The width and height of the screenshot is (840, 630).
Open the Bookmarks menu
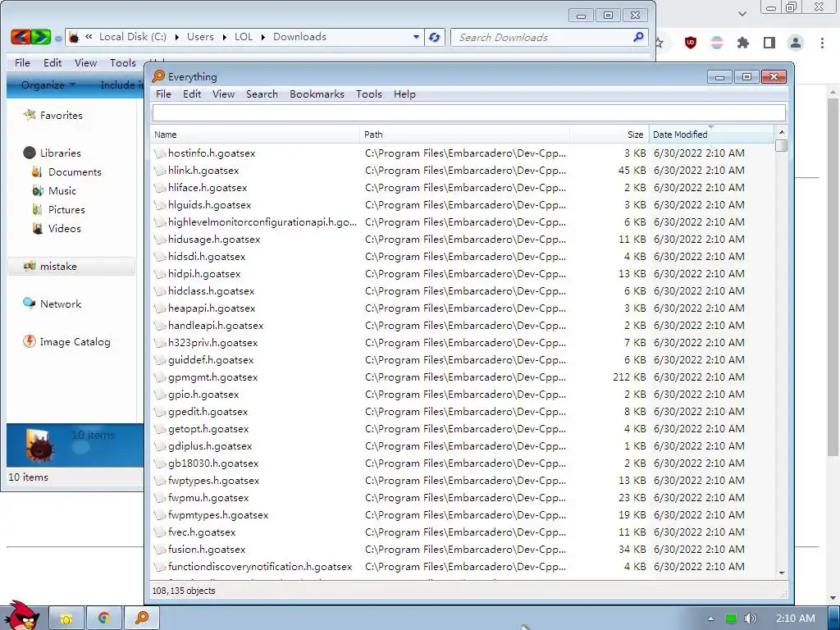pos(317,94)
